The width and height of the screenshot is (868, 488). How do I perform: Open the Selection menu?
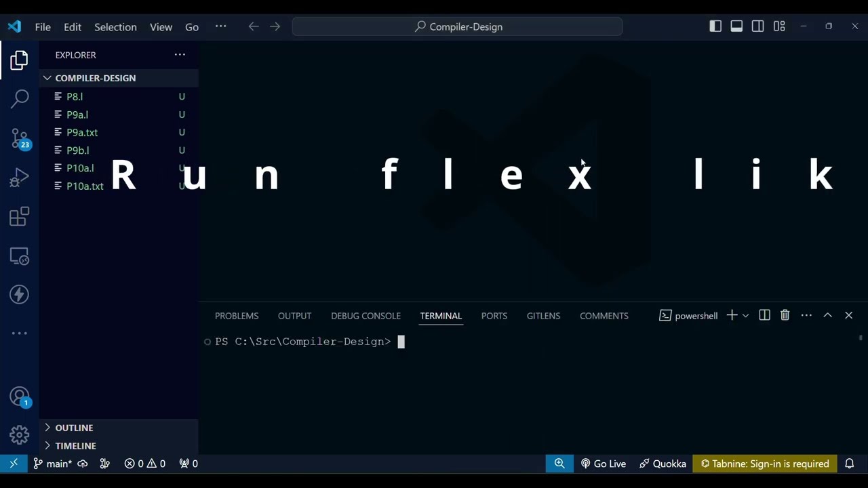pos(115,26)
